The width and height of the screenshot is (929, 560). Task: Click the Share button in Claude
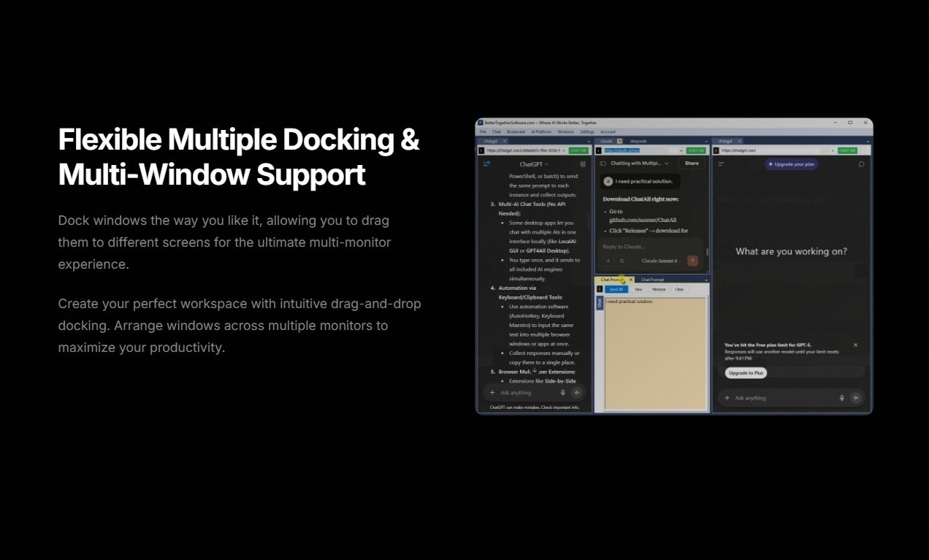[x=692, y=164]
